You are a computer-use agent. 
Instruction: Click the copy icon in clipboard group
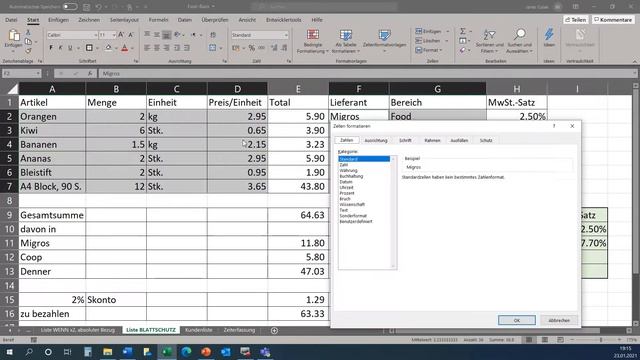28,42
